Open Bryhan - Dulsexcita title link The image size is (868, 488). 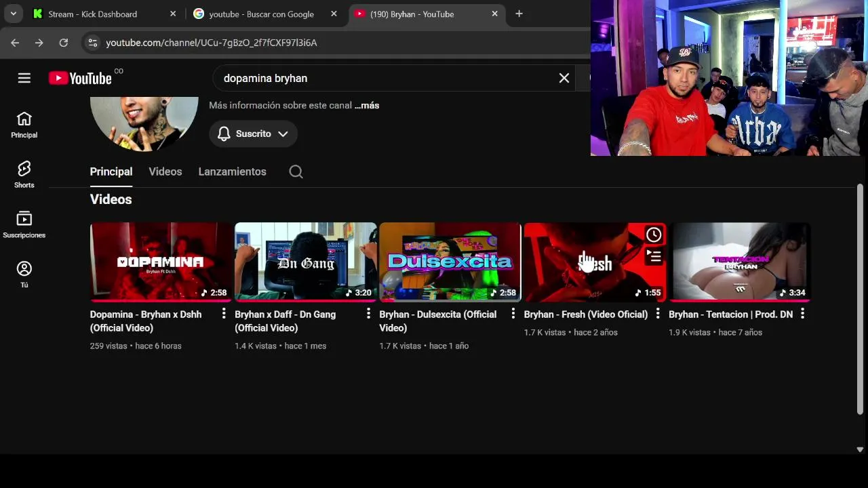point(437,321)
